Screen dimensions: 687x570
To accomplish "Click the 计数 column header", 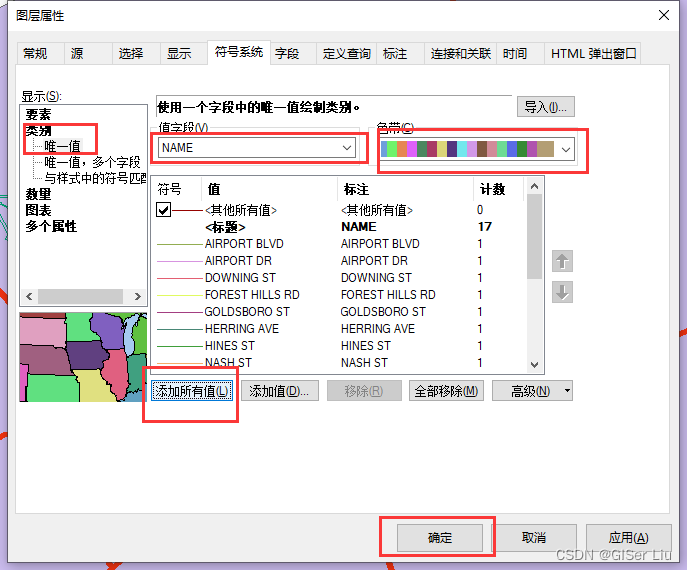I will [x=499, y=189].
